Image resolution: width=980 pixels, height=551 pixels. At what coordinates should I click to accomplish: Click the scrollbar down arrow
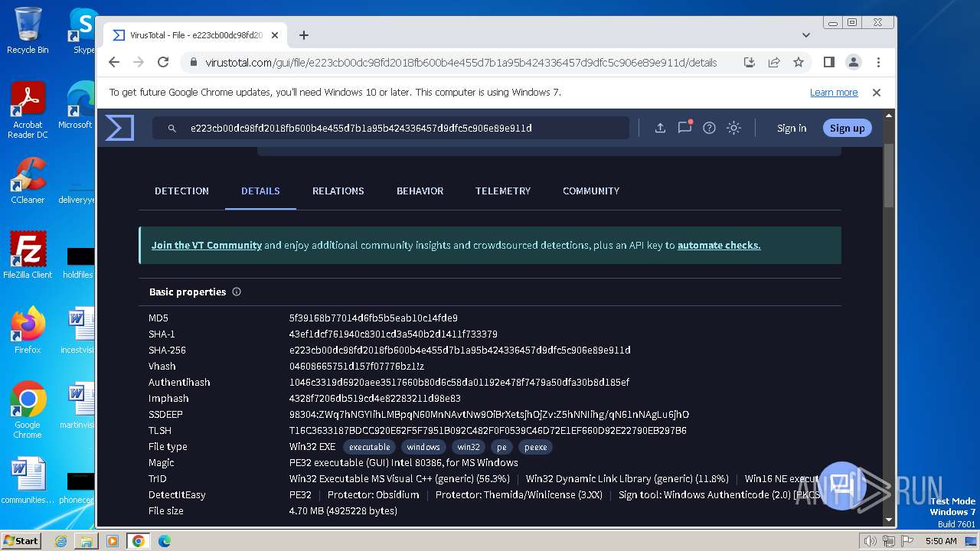pos(888,520)
